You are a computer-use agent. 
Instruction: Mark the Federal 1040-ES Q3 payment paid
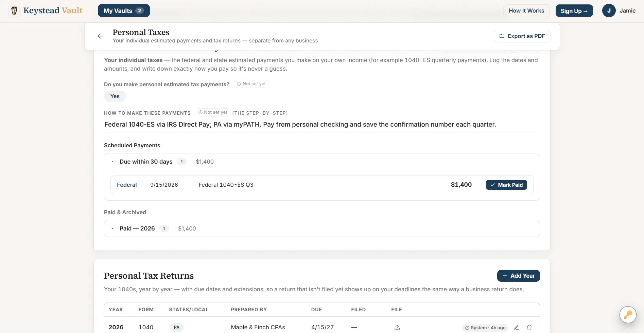coord(506,185)
